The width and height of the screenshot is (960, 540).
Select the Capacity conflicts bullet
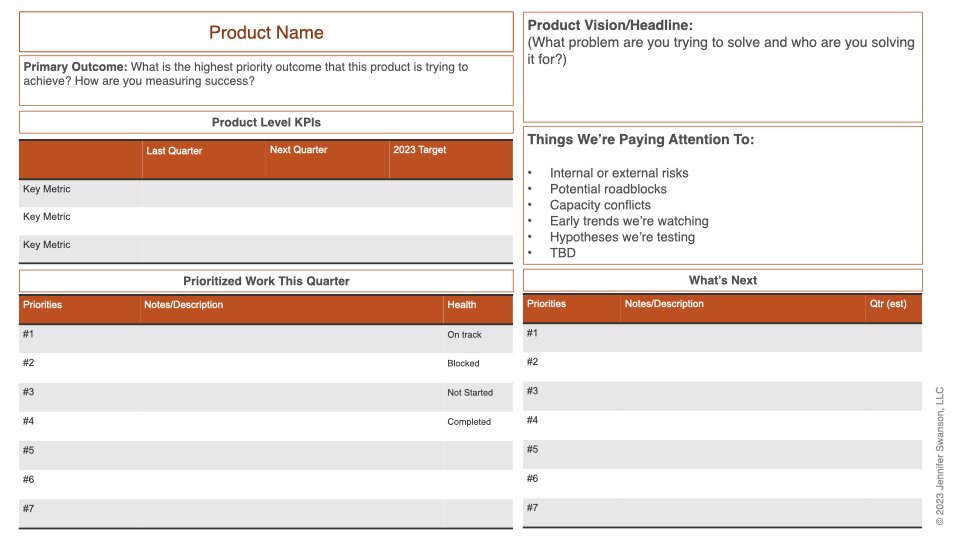pyautogui.click(x=600, y=205)
